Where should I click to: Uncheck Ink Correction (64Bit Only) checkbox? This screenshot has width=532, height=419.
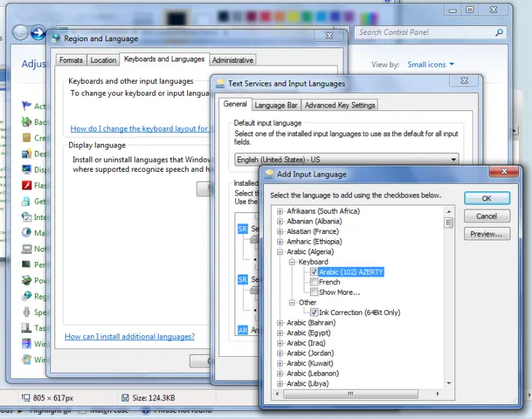tap(314, 312)
